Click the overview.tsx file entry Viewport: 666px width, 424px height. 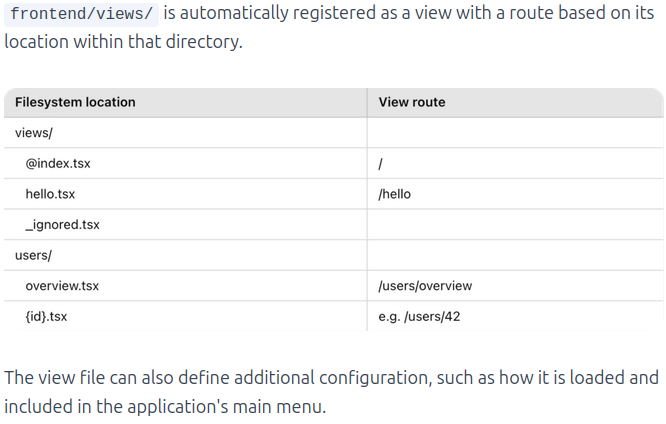tap(62, 286)
